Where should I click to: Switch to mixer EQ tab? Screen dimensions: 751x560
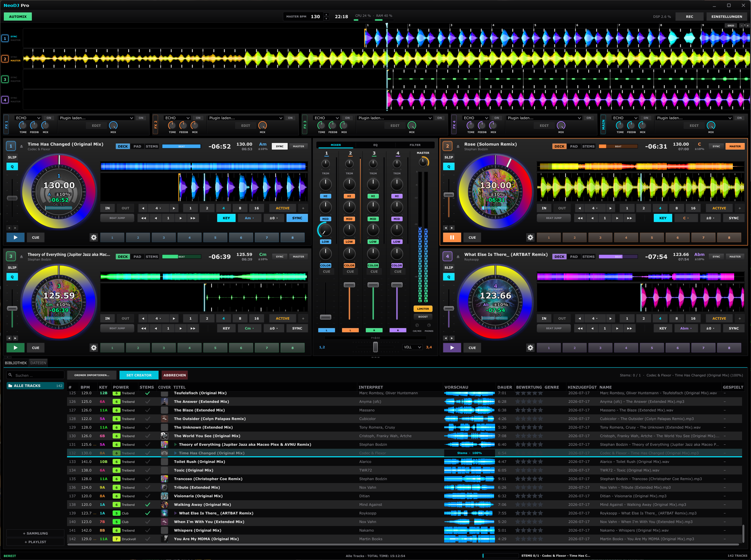pos(375,145)
